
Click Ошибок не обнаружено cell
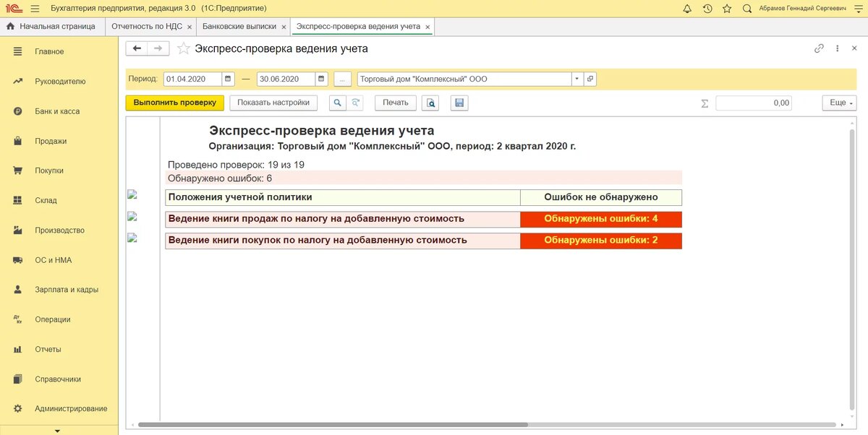click(601, 197)
